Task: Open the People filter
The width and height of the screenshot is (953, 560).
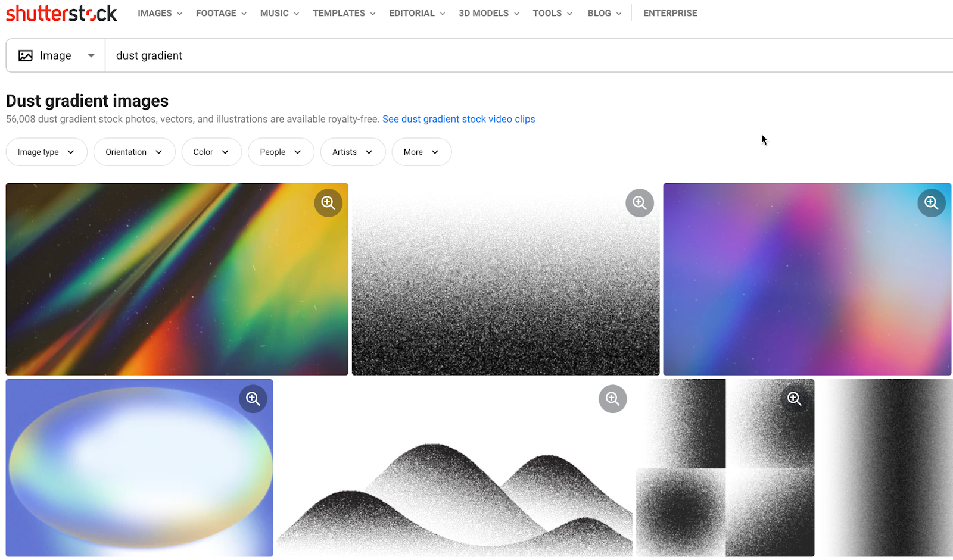Action: point(281,152)
